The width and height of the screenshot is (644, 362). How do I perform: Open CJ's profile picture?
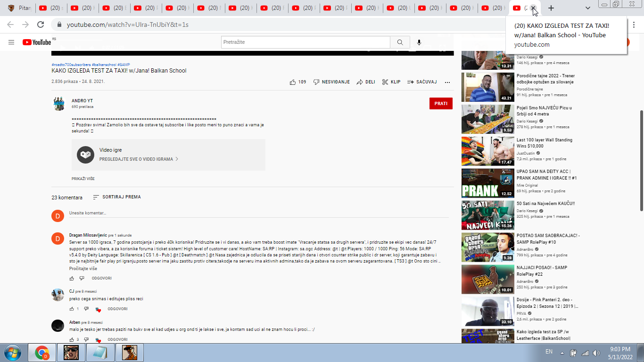click(x=58, y=295)
